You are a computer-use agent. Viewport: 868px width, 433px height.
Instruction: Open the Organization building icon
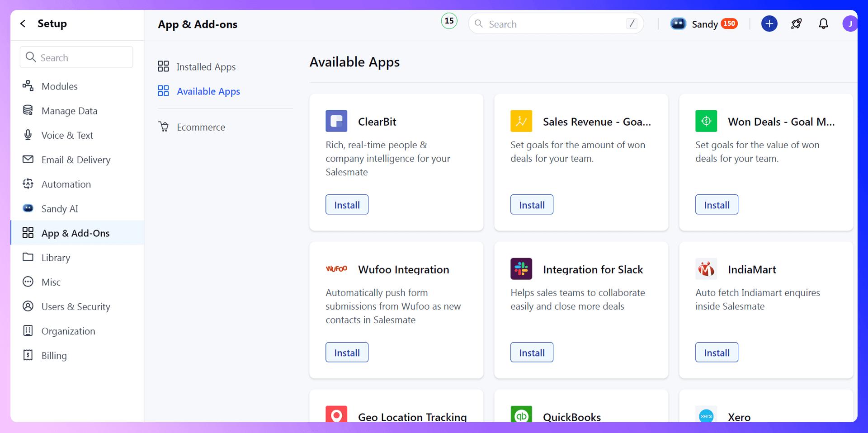pyautogui.click(x=28, y=330)
